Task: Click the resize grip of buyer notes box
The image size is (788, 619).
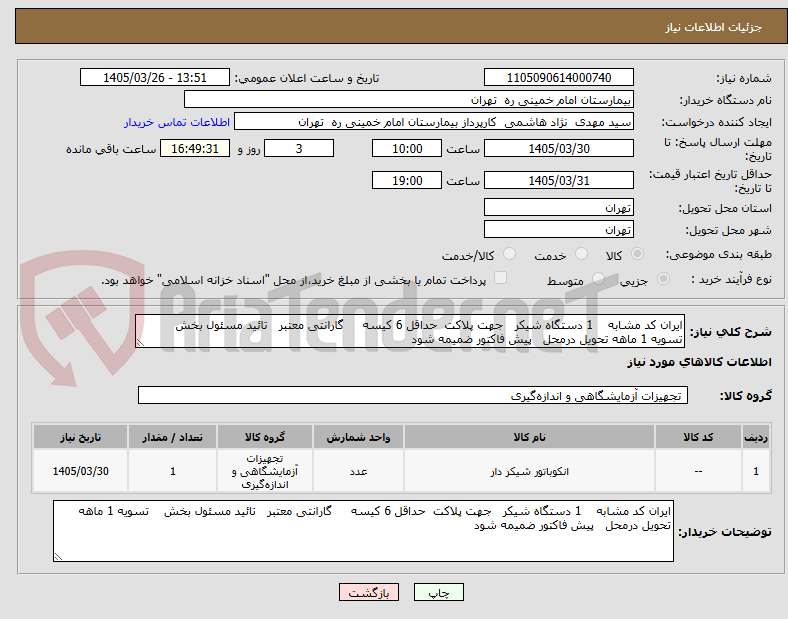Action: pyautogui.click(x=58, y=557)
